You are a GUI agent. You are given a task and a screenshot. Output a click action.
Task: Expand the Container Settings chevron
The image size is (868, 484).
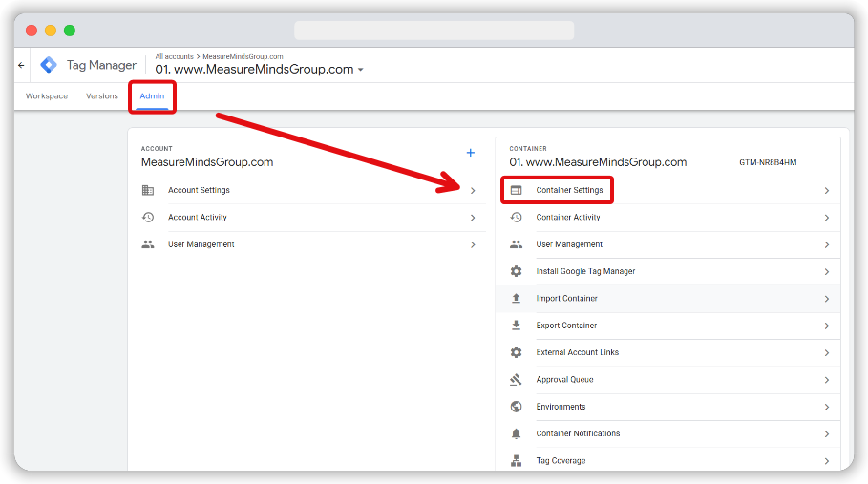(827, 190)
